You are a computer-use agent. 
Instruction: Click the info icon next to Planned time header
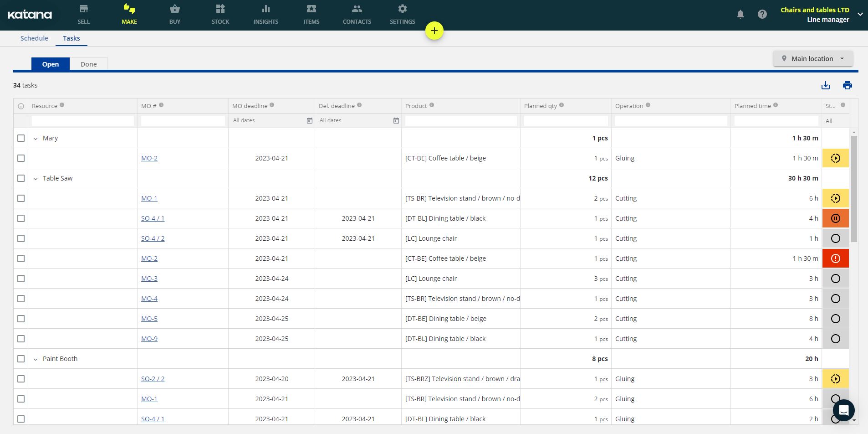(776, 105)
